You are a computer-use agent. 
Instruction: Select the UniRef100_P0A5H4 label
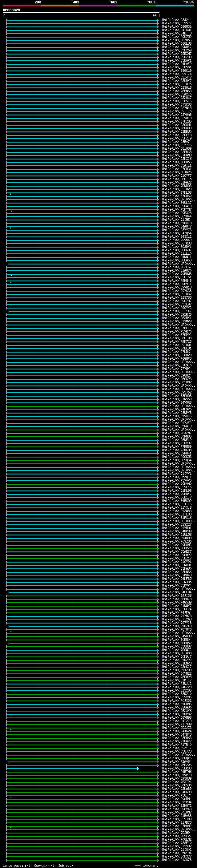176,799
